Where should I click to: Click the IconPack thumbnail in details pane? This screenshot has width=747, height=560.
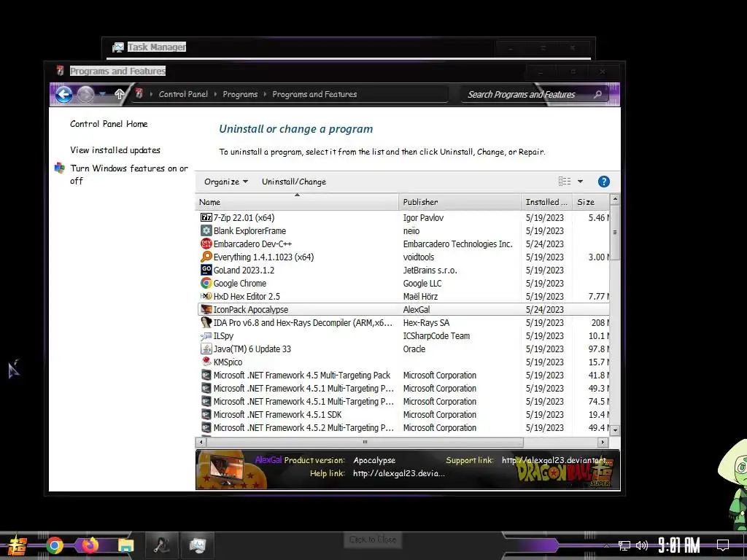click(x=227, y=470)
